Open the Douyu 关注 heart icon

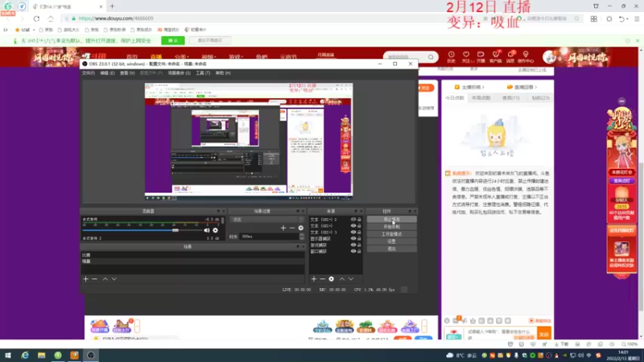coord(466,56)
